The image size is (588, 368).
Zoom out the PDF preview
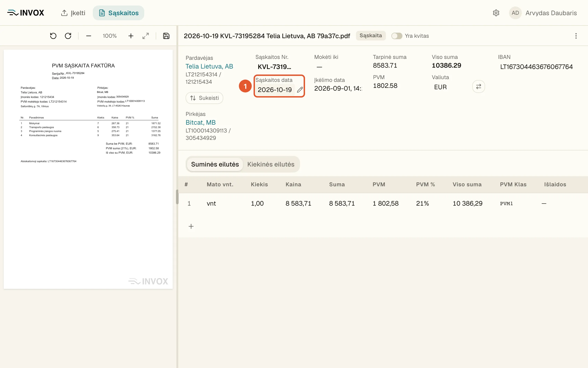pyautogui.click(x=89, y=36)
